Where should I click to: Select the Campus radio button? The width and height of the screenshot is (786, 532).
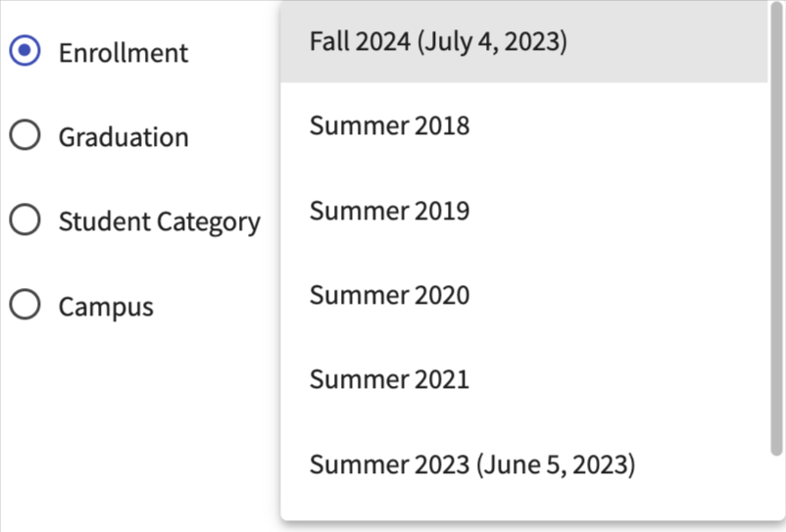click(x=25, y=306)
